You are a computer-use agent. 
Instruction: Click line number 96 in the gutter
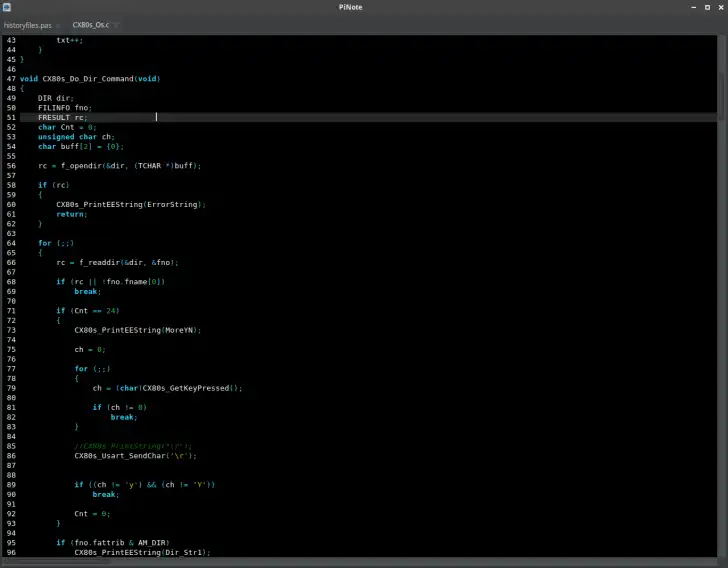pyautogui.click(x=10, y=553)
